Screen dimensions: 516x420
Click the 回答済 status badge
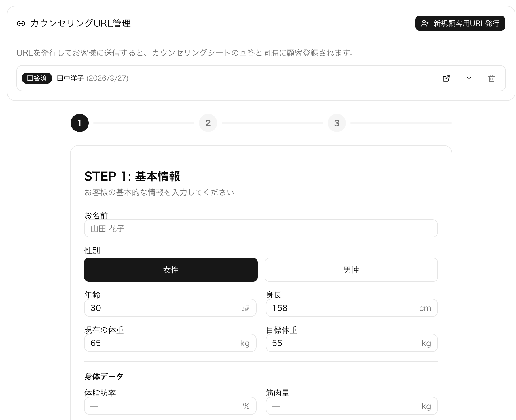[37, 78]
